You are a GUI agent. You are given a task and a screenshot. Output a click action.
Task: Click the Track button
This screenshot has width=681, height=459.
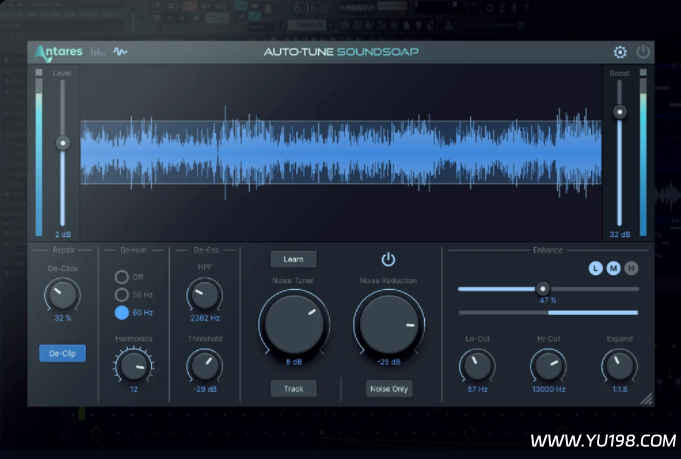[294, 389]
